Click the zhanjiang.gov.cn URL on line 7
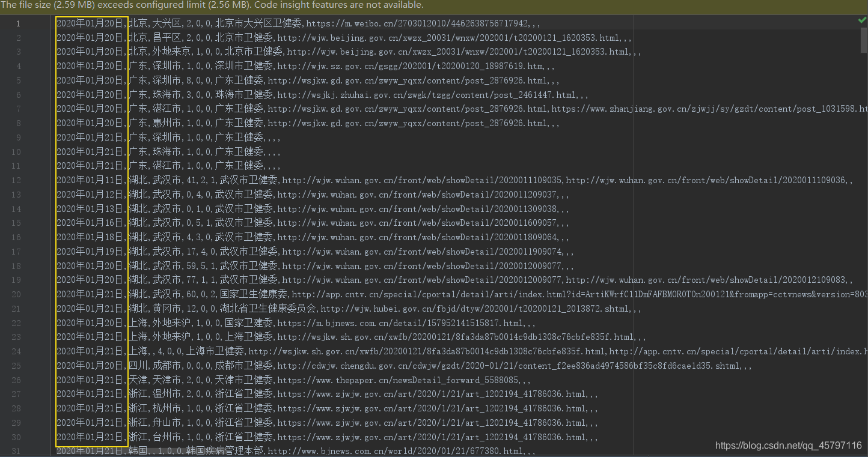The height and width of the screenshot is (457, 868). (x=709, y=109)
